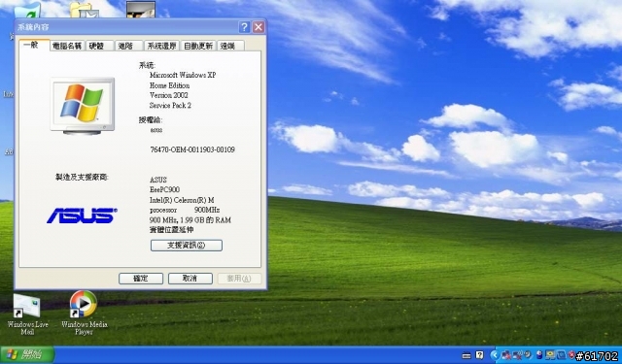Click the blue ASUS logo
This screenshot has width=622, height=364.
click(x=82, y=215)
